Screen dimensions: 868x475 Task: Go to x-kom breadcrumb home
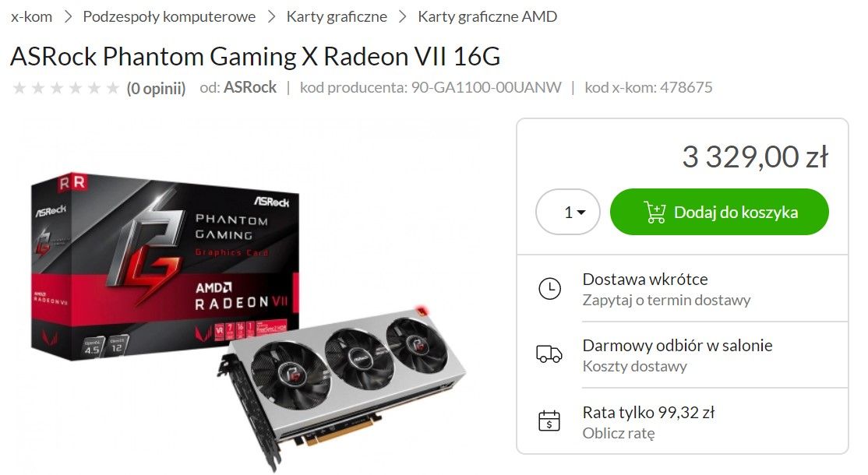tap(31, 16)
